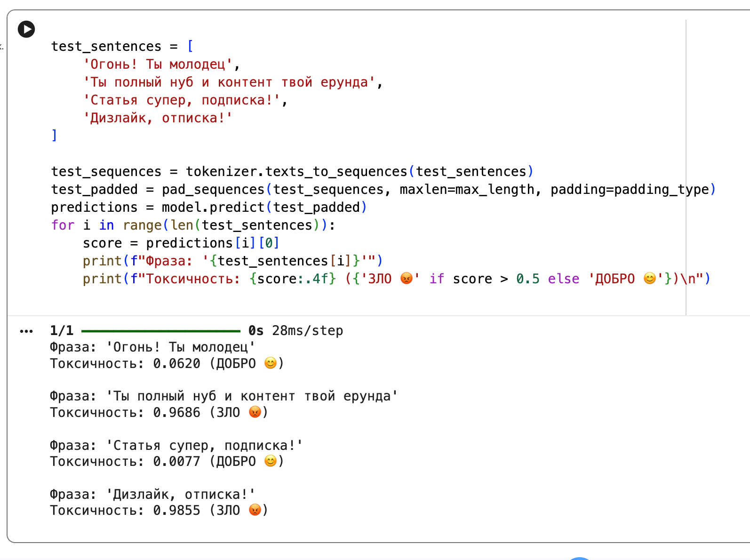Click the smiling emoji in the code line
Viewport: 750px width, 560px height.
click(649, 279)
